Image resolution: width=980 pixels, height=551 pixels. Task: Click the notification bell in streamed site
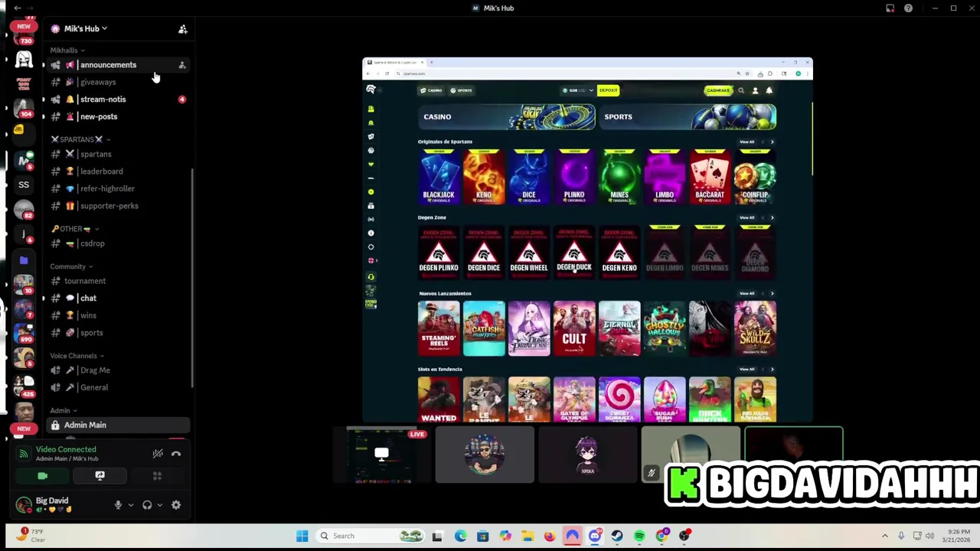tap(769, 90)
